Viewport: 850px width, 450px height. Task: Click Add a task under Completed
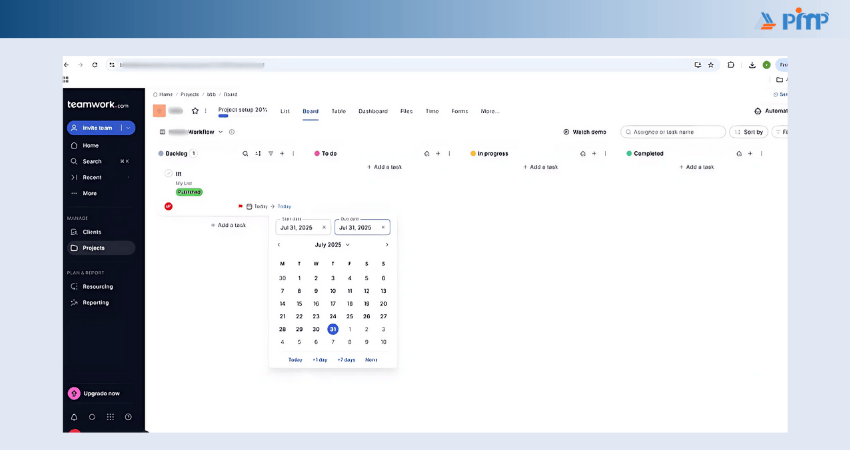697,167
